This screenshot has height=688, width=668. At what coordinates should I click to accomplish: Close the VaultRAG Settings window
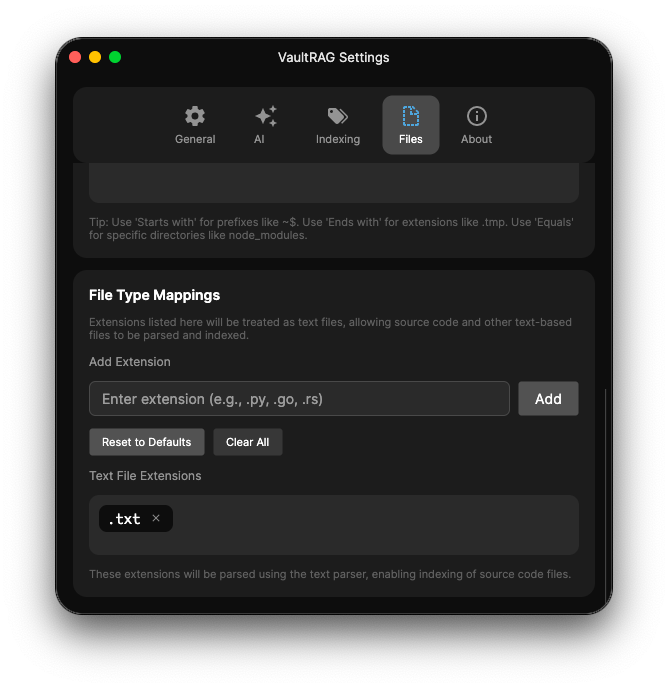[75, 57]
